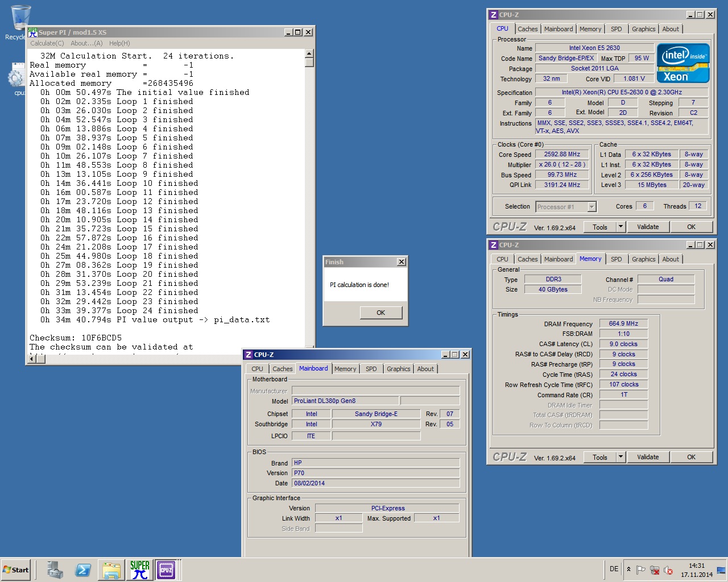
Task: Select Memory tab in top CPU-Z window
Action: pyautogui.click(x=590, y=29)
